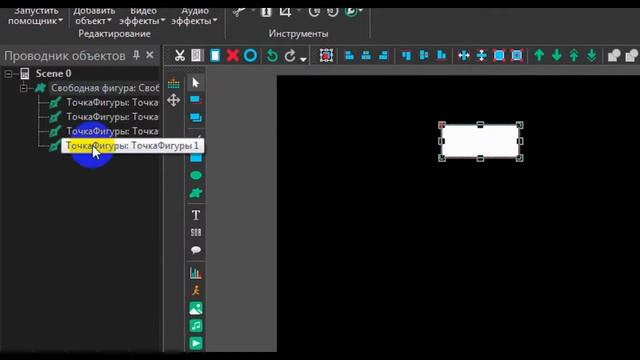Click the crop tool icon in Инструменты group
Image resolution: width=640 pixels, height=360 pixels.
point(285,11)
